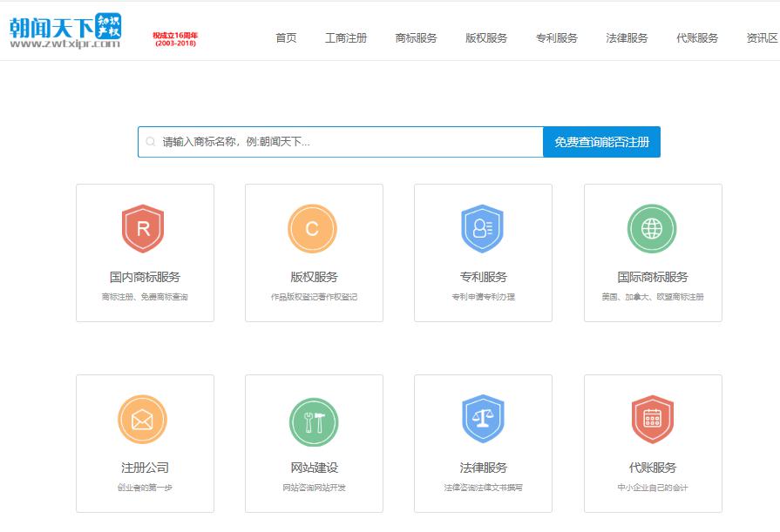Screen dimensions: 780x532
Task: Open 法律服务 from the top menu
Action: coord(627,38)
